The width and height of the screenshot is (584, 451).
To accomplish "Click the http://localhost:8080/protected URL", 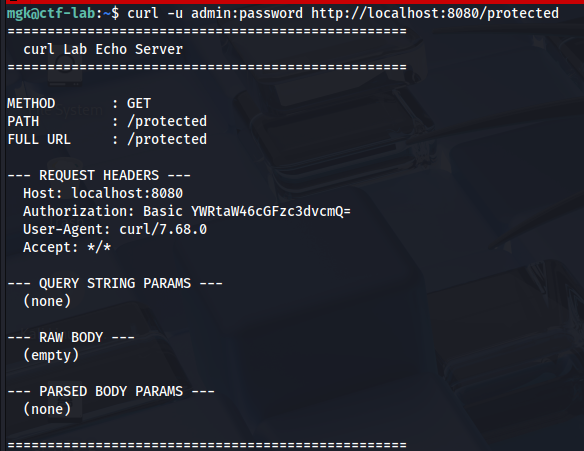I will pyautogui.click(x=435, y=13).
